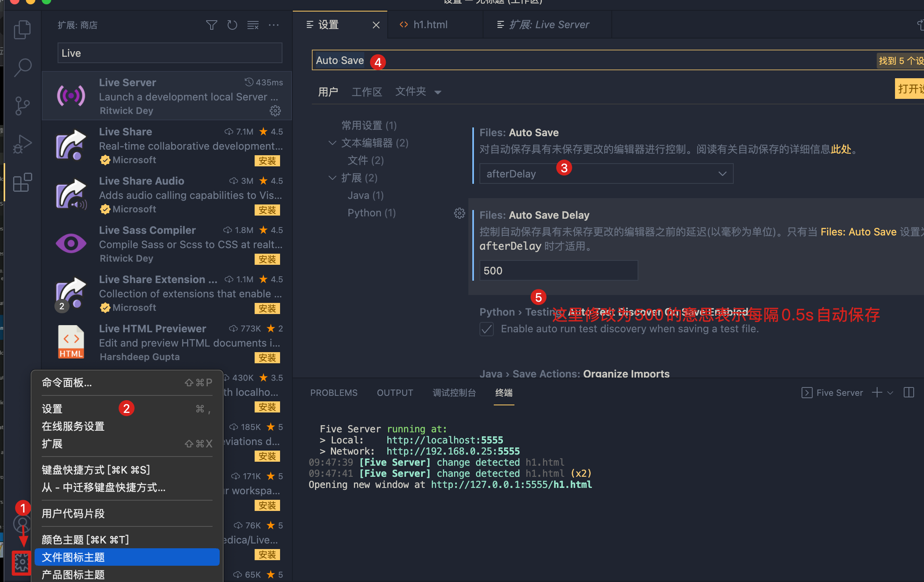The image size is (924, 582).
Task: Expand the 文件夹 scope dropdown arrow
Action: (x=438, y=92)
